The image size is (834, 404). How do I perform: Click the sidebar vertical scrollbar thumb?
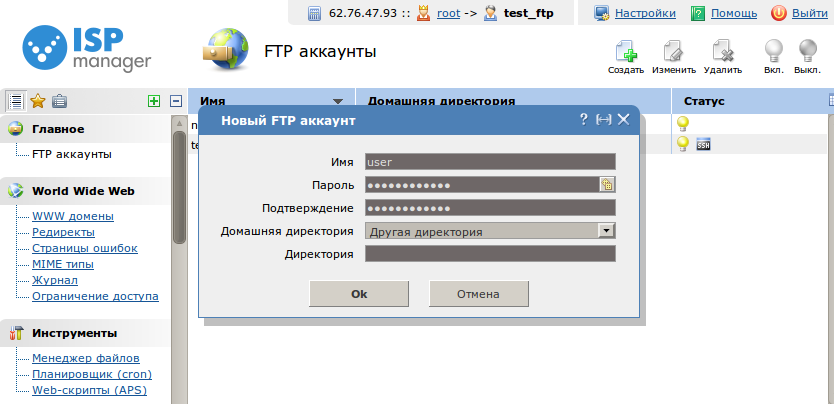coord(179,187)
